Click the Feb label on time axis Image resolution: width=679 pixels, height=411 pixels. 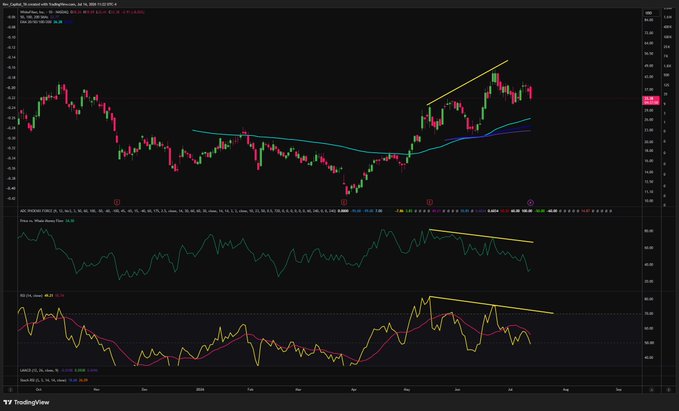250,389
